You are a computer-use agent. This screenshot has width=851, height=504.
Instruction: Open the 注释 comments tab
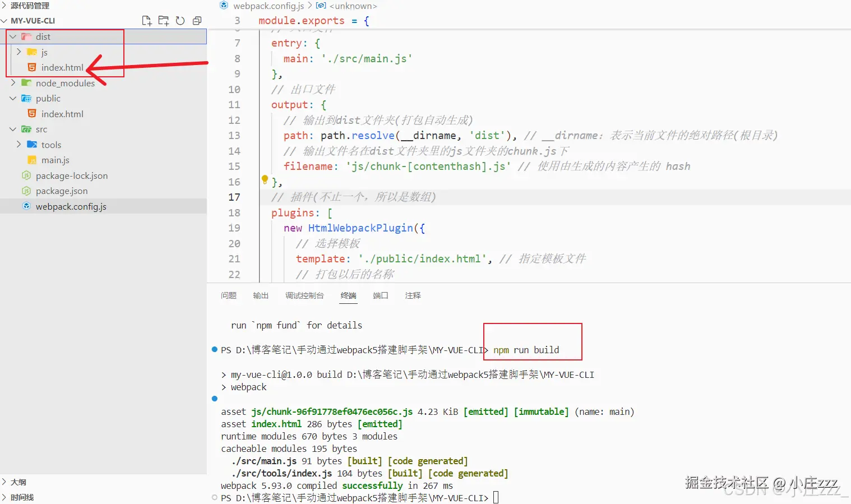click(x=413, y=295)
